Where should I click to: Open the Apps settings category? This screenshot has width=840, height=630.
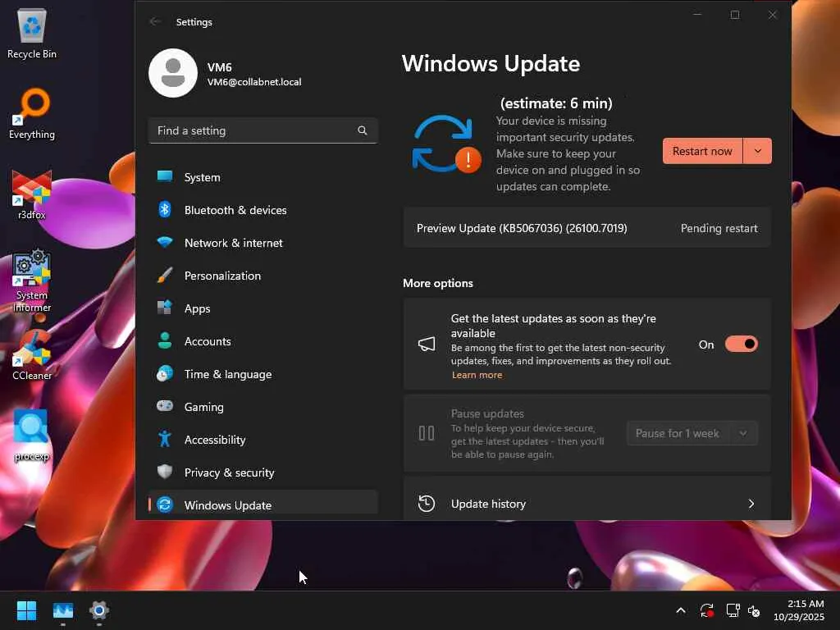click(x=263, y=308)
